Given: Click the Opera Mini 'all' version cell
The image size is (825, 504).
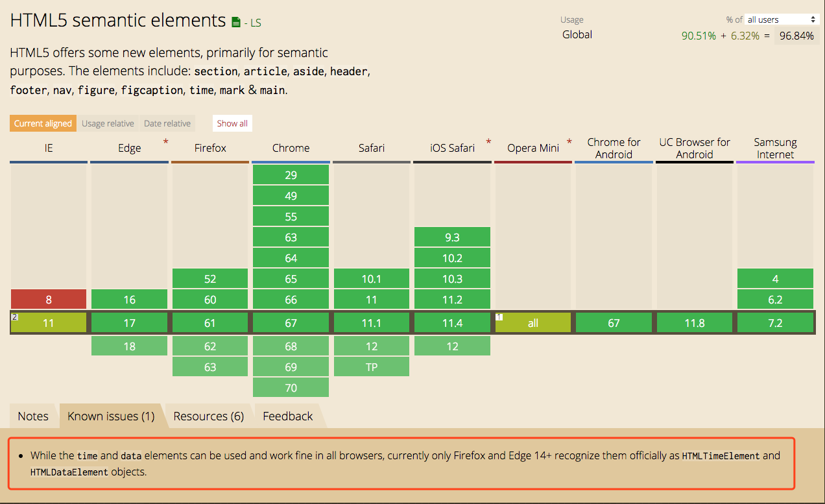Looking at the screenshot, I should tap(533, 323).
